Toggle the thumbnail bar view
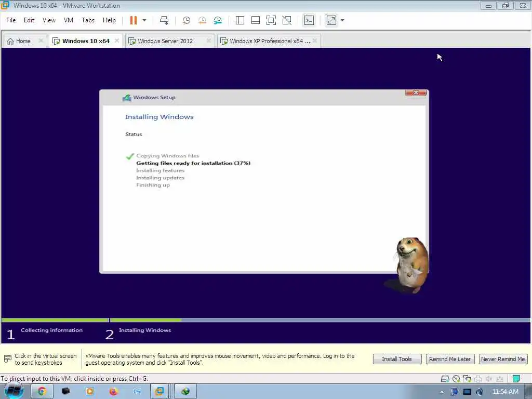This screenshot has width=532, height=399. point(256,20)
